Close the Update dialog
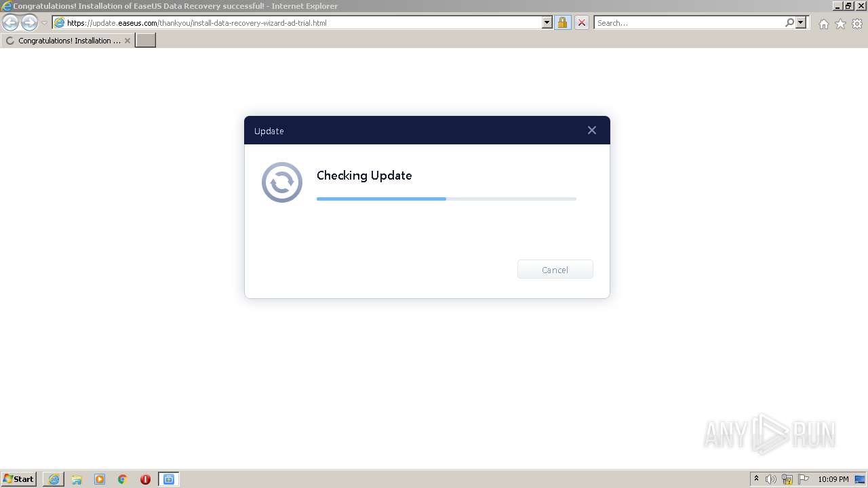This screenshot has width=868, height=488. 592,130
